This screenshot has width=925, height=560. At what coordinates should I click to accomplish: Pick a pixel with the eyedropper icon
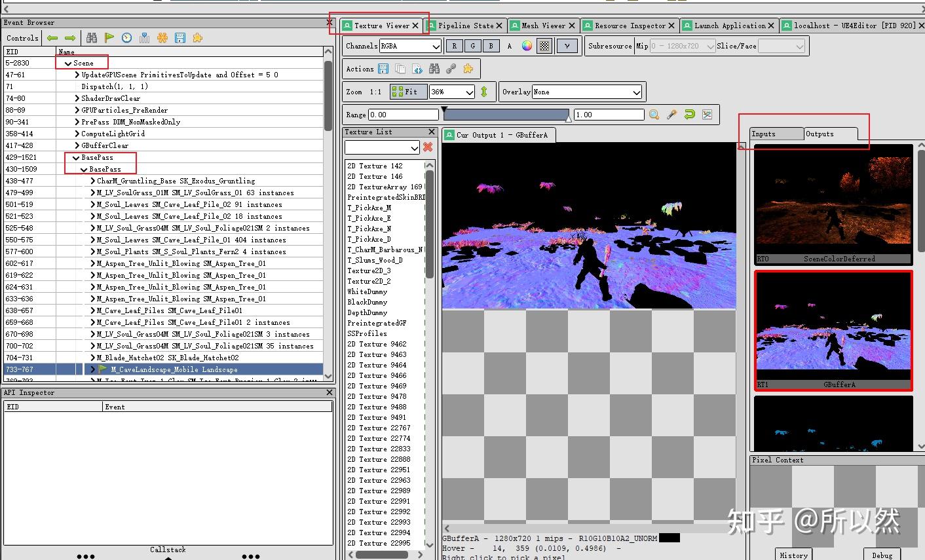point(671,114)
